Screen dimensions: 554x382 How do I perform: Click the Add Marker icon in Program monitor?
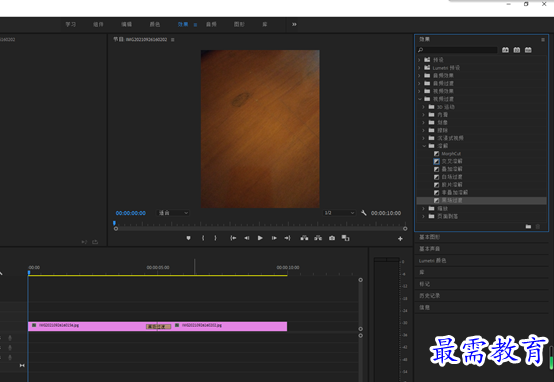tap(188, 238)
